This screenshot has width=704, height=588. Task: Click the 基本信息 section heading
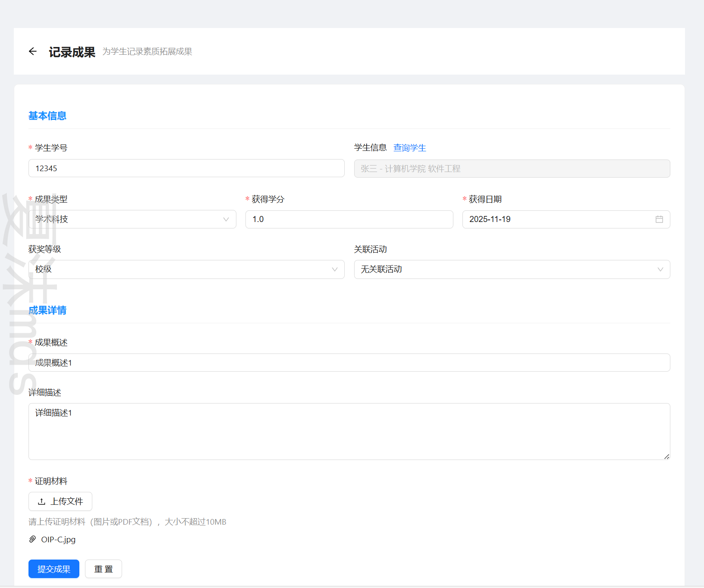(x=47, y=116)
